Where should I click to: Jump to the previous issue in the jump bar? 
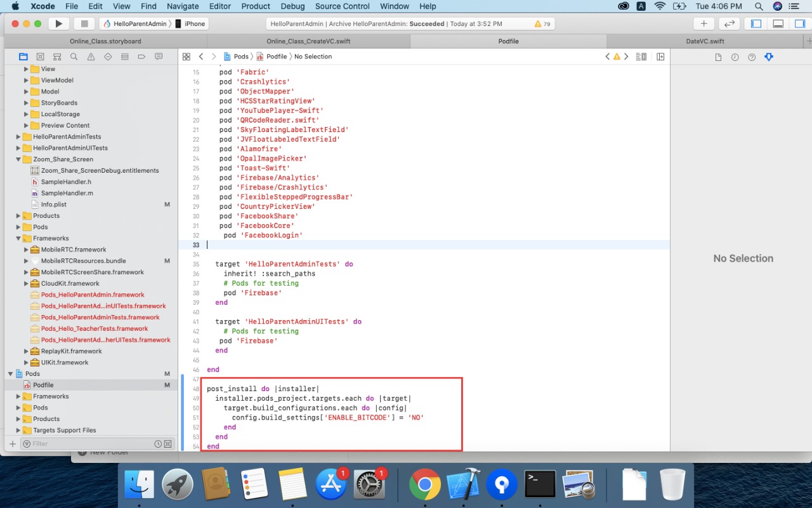(607, 57)
